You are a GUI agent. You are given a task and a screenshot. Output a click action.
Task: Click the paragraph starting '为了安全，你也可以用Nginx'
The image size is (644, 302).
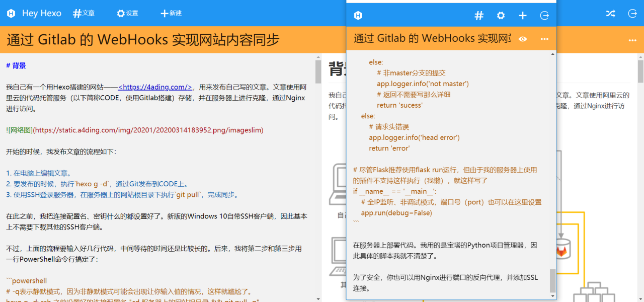(445, 283)
